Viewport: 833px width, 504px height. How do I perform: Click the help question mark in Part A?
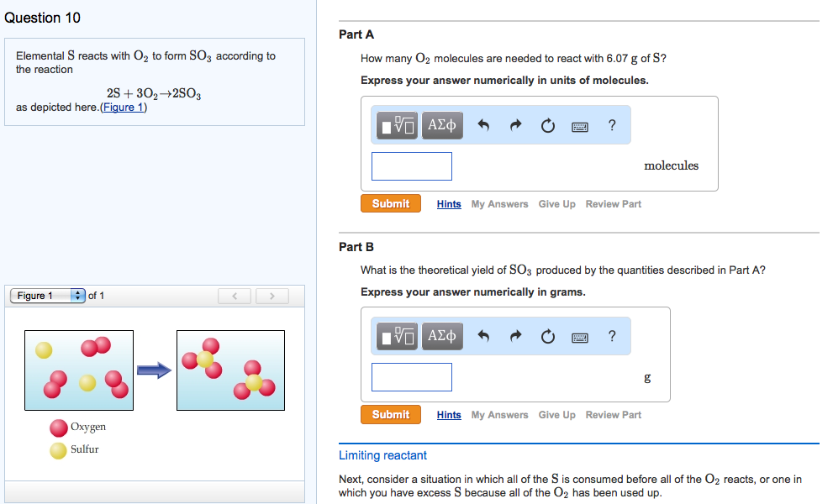611,124
